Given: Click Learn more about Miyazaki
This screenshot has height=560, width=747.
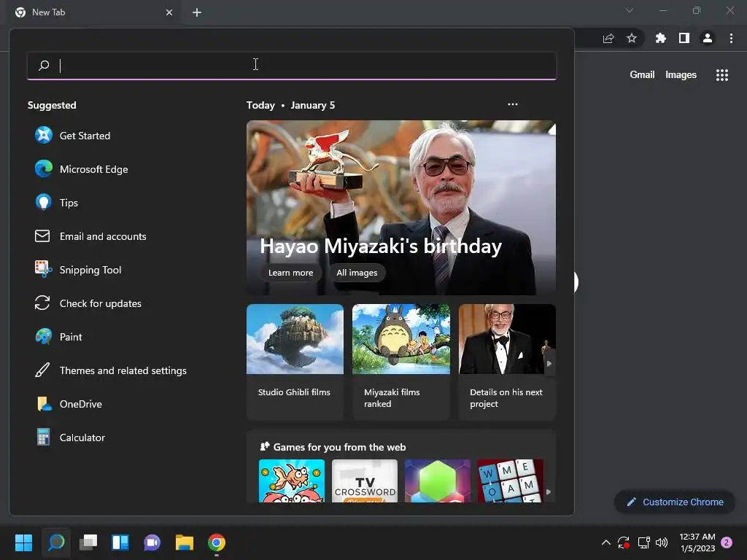Looking at the screenshot, I should pos(290,273).
